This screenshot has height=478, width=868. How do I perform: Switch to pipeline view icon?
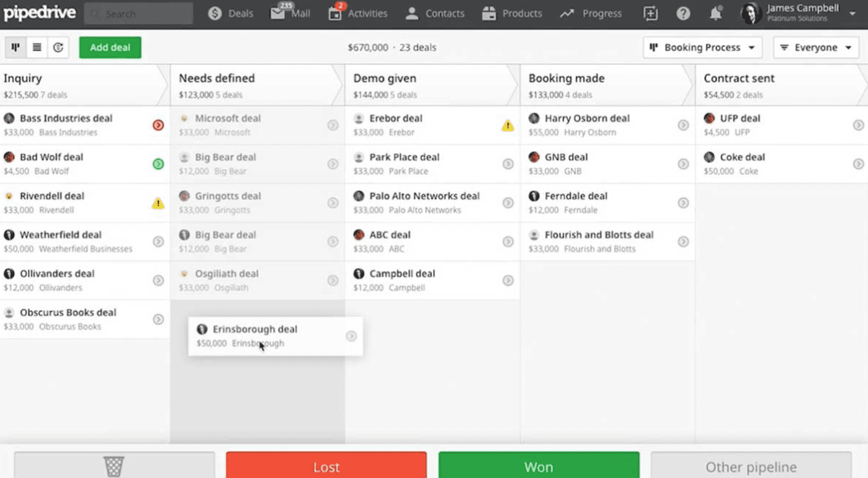(x=16, y=47)
